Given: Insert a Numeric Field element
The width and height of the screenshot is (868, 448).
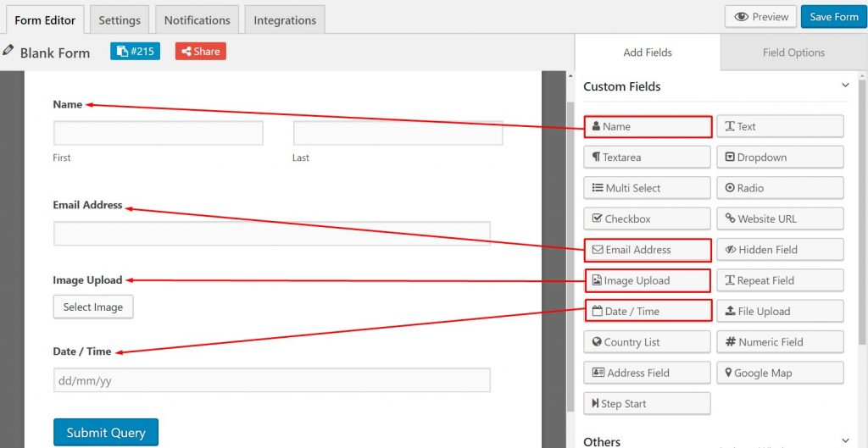Looking at the screenshot, I should tap(780, 342).
